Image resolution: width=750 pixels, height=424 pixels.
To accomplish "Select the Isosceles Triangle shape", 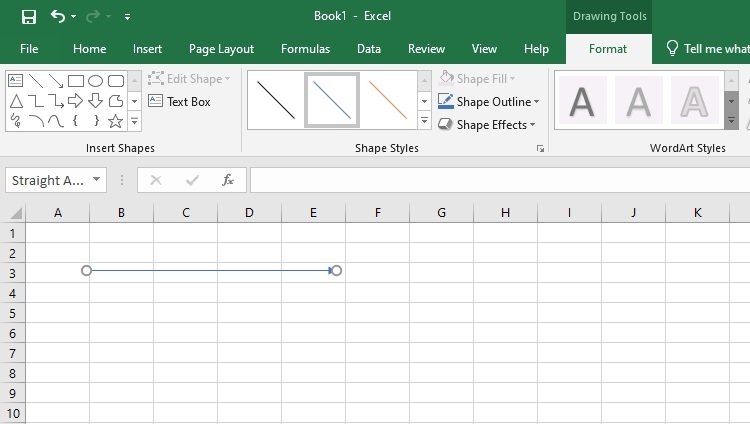I will click(16, 101).
